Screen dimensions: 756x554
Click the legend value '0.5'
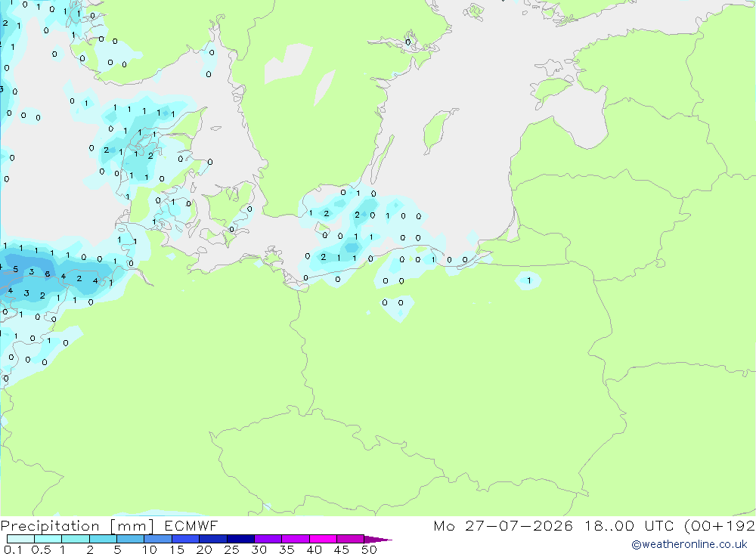(41, 549)
